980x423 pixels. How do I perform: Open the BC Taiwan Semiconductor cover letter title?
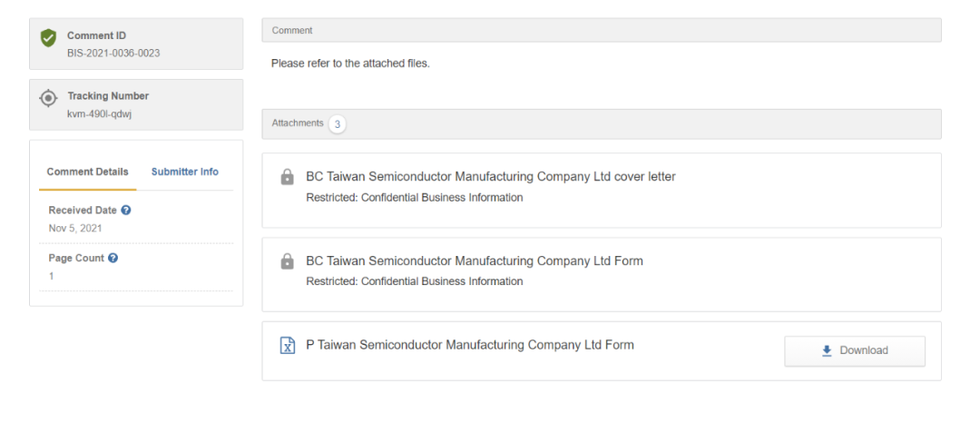[x=490, y=177]
